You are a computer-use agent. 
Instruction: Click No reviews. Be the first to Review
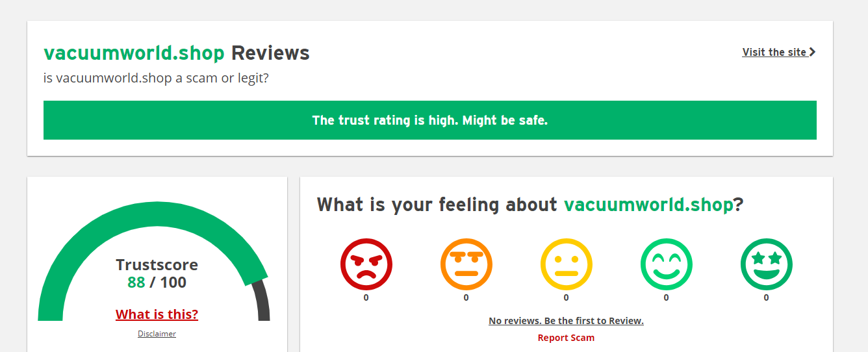tap(566, 321)
